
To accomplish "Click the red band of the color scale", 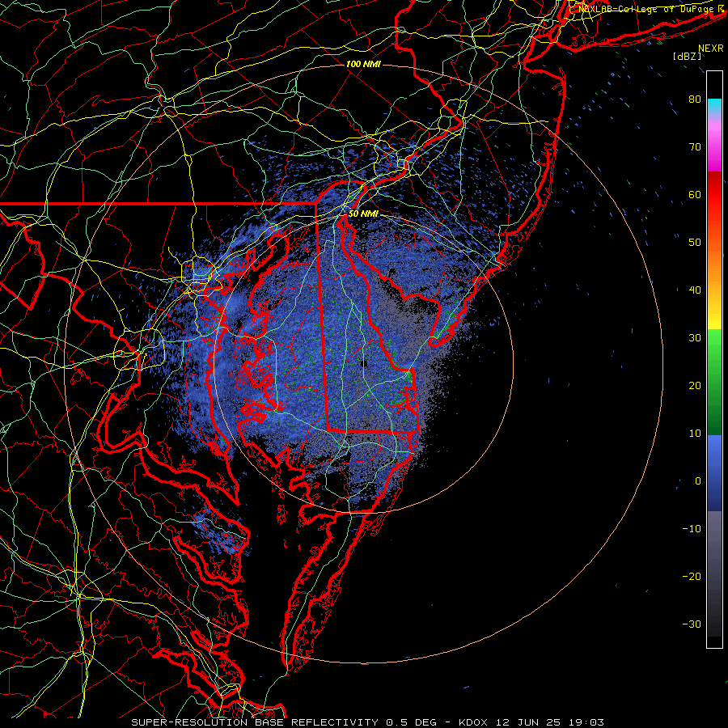I will pos(714,195).
